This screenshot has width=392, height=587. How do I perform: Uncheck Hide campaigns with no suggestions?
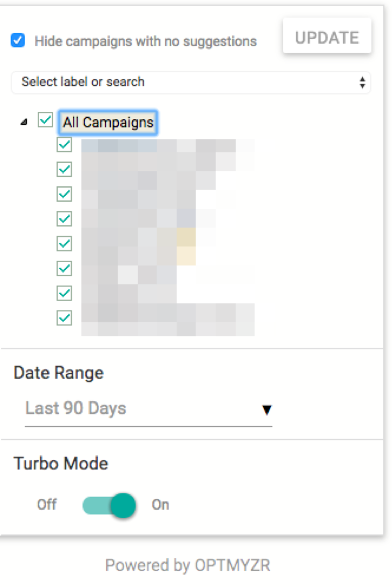click(x=18, y=41)
